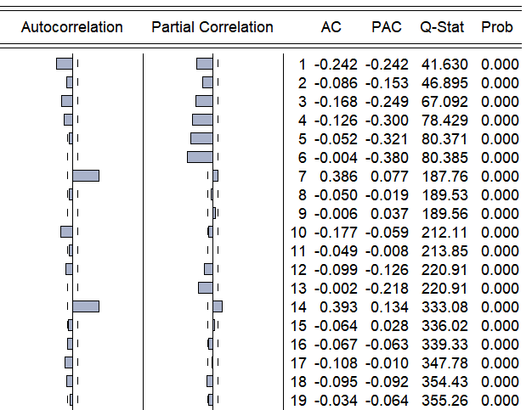Click the Partial Correlation column header

coord(212,27)
